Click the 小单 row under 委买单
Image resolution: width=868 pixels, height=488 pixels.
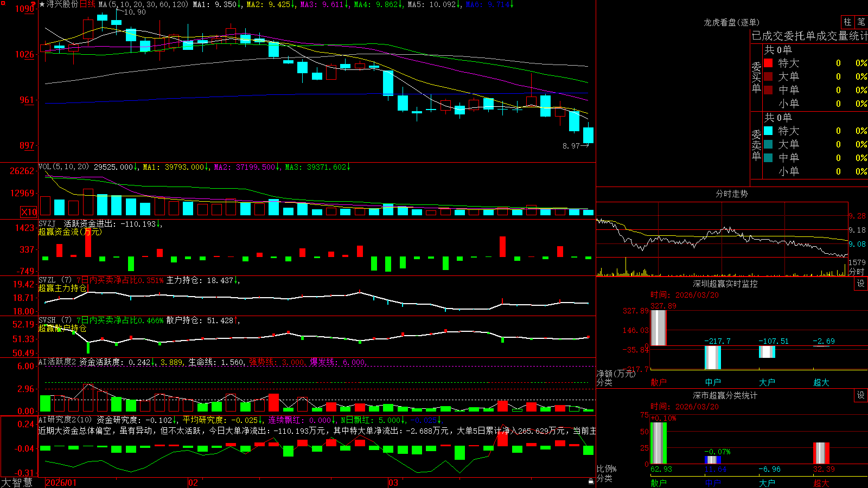click(x=815, y=104)
